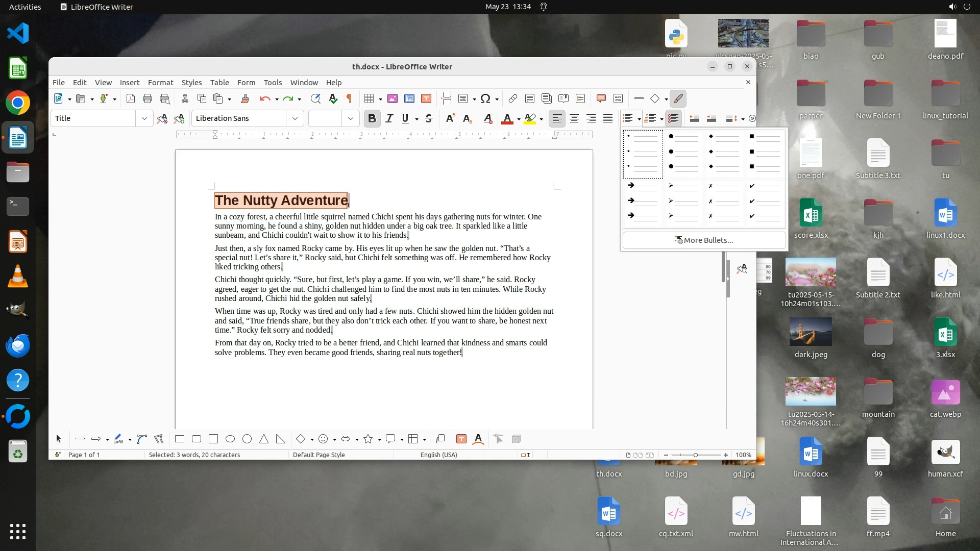Toggle Bold formatting button
This screenshot has height=551, width=980.
(x=372, y=118)
